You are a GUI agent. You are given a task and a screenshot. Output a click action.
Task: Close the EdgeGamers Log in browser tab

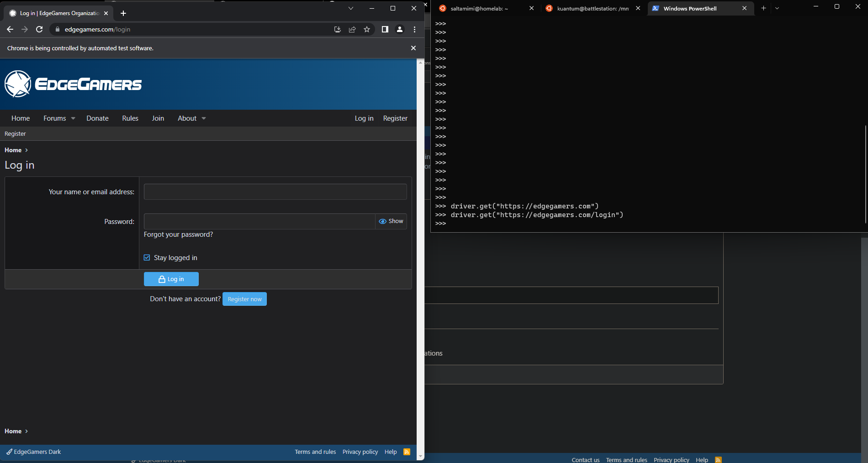(x=106, y=13)
